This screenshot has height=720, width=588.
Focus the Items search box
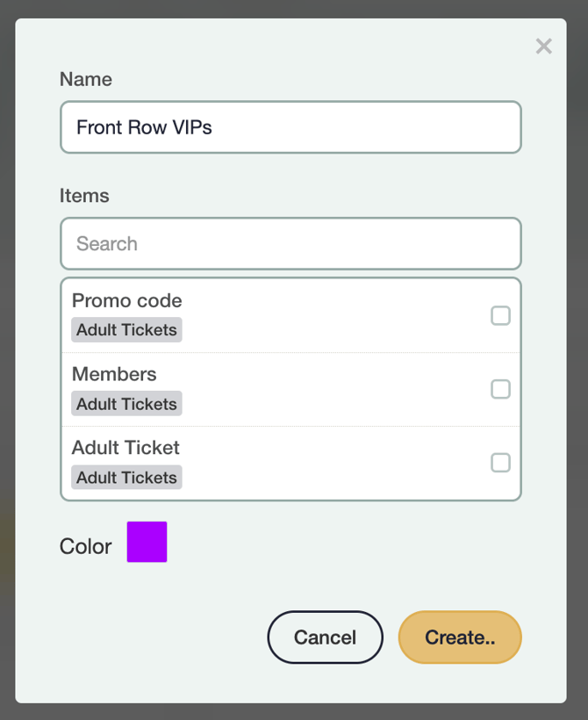pos(290,243)
